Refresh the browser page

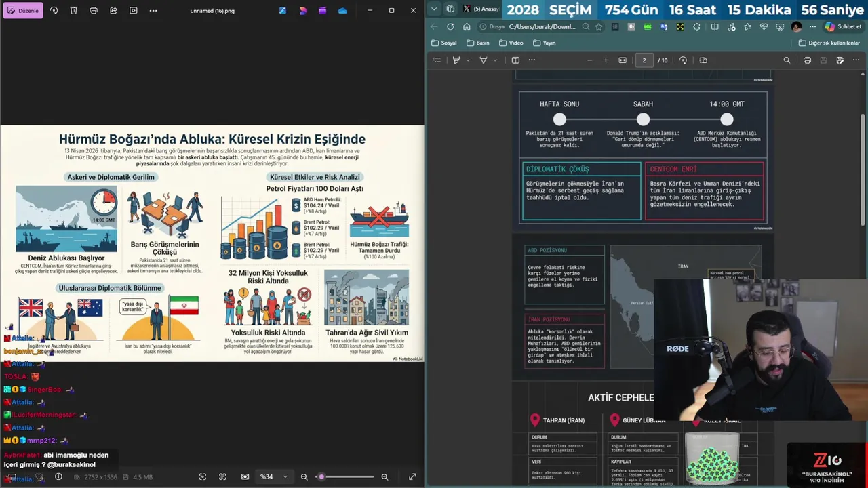coord(450,27)
